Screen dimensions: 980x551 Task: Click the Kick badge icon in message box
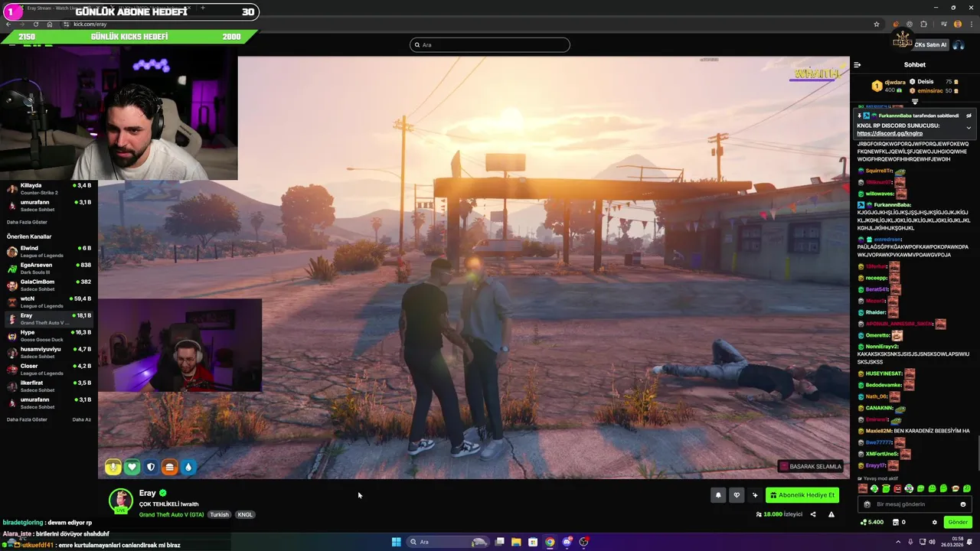point(867,504)
